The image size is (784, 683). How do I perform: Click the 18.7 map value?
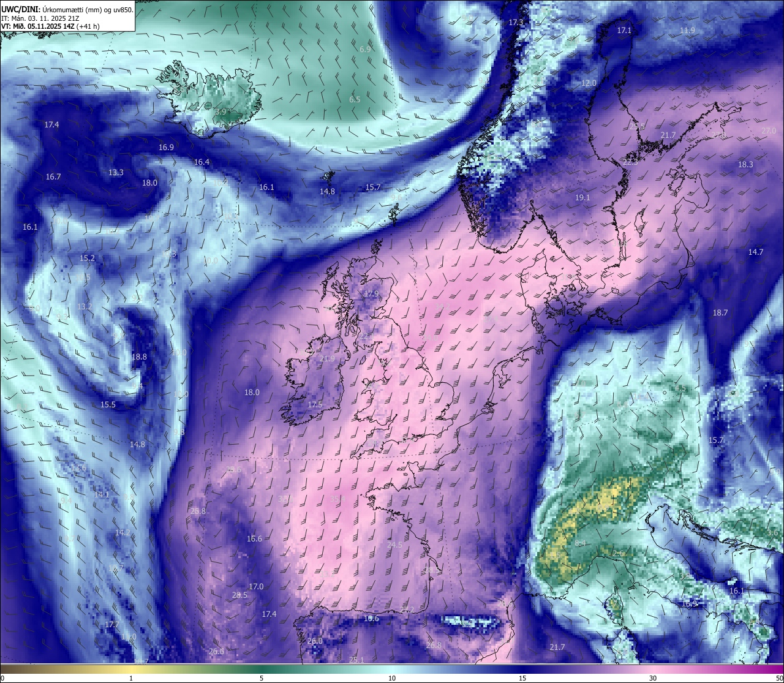pyautogui.click(x=720, y=312)
